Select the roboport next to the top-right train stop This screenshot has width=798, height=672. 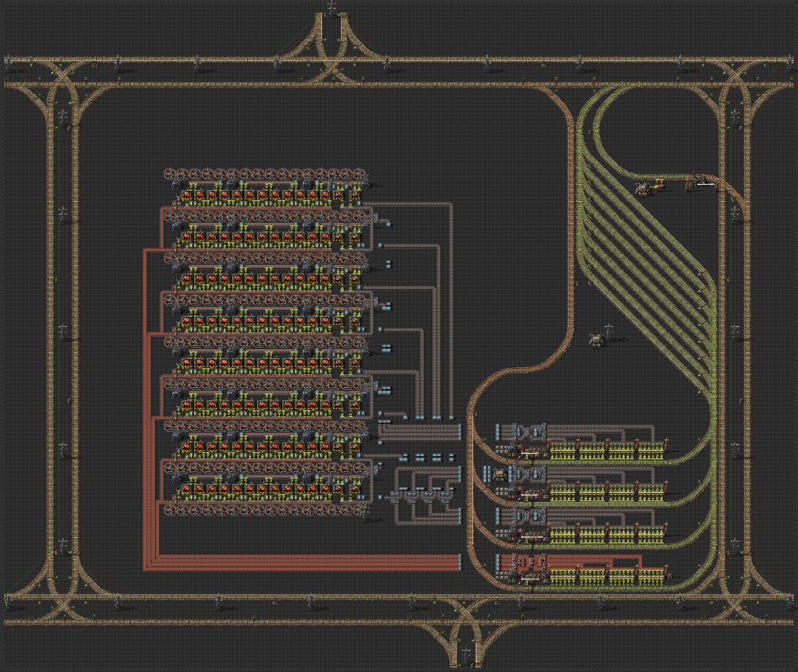pyautogui.click(x=642, y=188)
